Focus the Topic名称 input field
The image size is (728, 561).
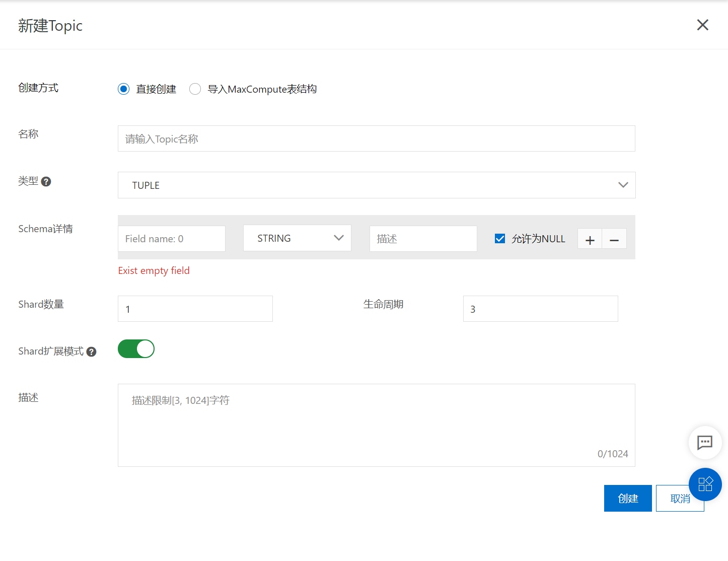377,138
